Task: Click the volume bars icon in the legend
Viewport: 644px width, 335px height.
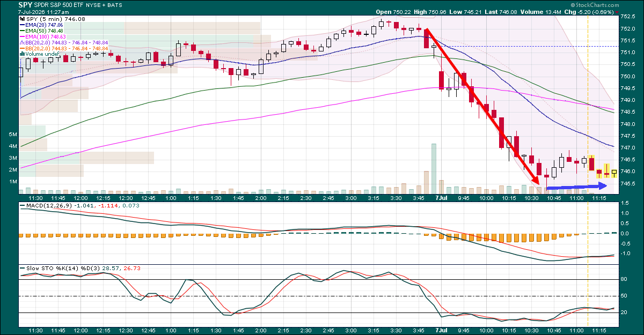Action: (22, 54)
